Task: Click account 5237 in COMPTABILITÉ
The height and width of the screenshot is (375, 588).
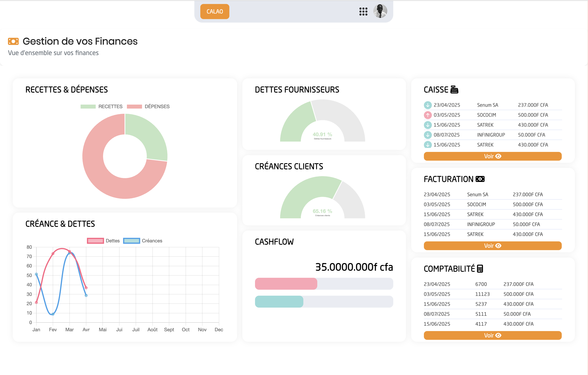Action: pos(481,304)
